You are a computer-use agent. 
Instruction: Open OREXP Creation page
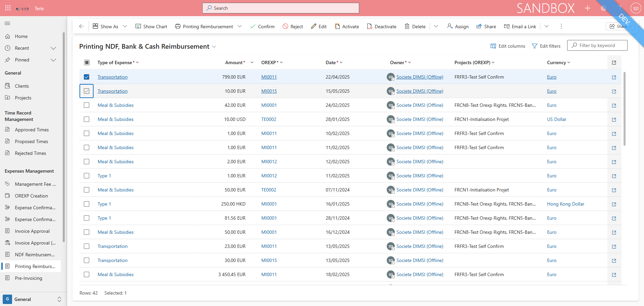(x=31, y=196)
